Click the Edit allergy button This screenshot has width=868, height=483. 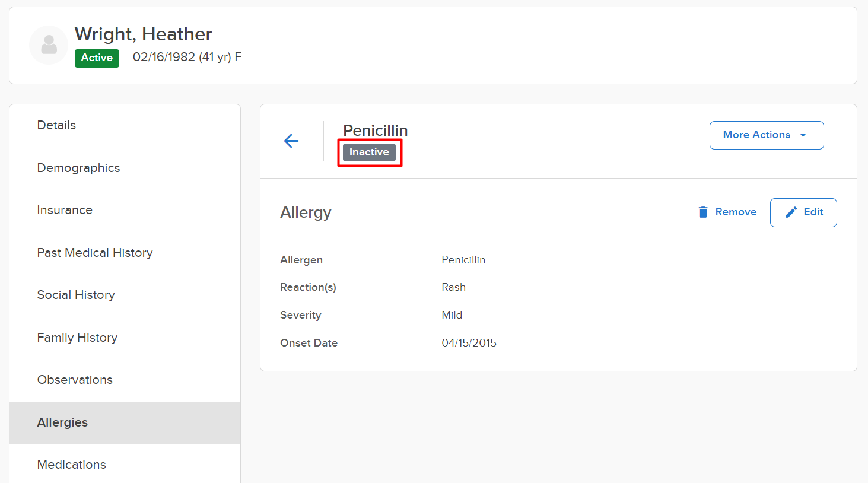point(803,212)
